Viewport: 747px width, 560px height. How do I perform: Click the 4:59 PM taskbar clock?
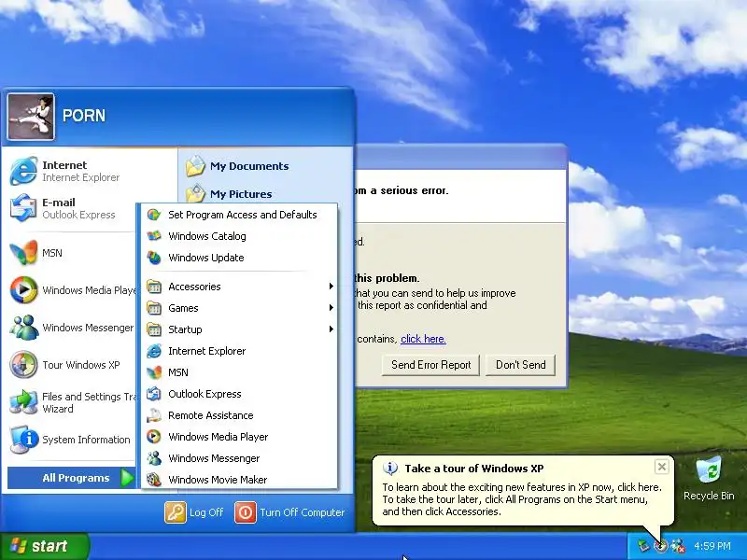point(712,546)
